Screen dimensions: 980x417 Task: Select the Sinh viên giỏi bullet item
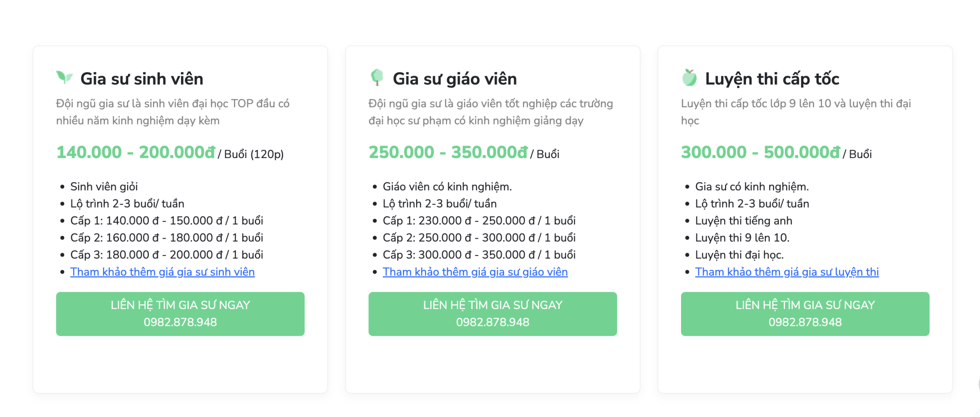pyautogui.click(x=104, y=186)
